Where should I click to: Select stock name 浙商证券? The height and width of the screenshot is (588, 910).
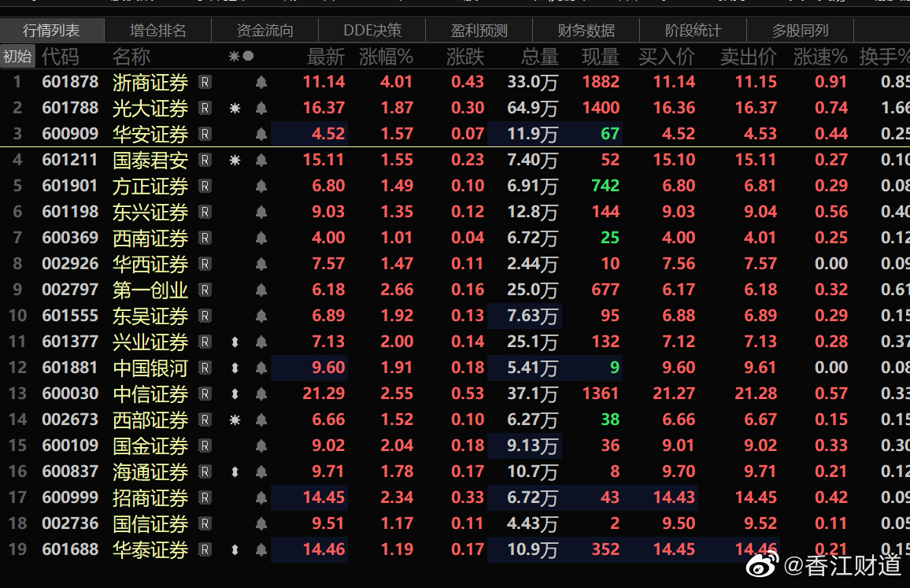coord(150,83)
